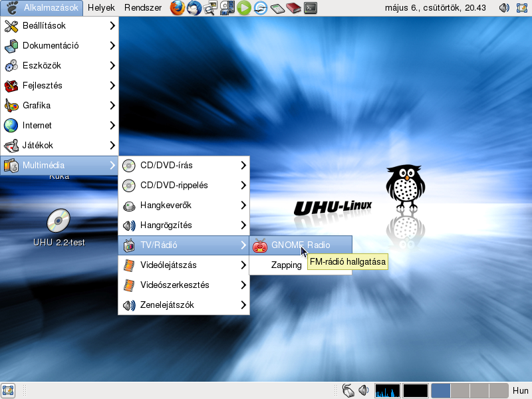
Task: Open the Alkalmazások menu
Action: pos(42,8)
